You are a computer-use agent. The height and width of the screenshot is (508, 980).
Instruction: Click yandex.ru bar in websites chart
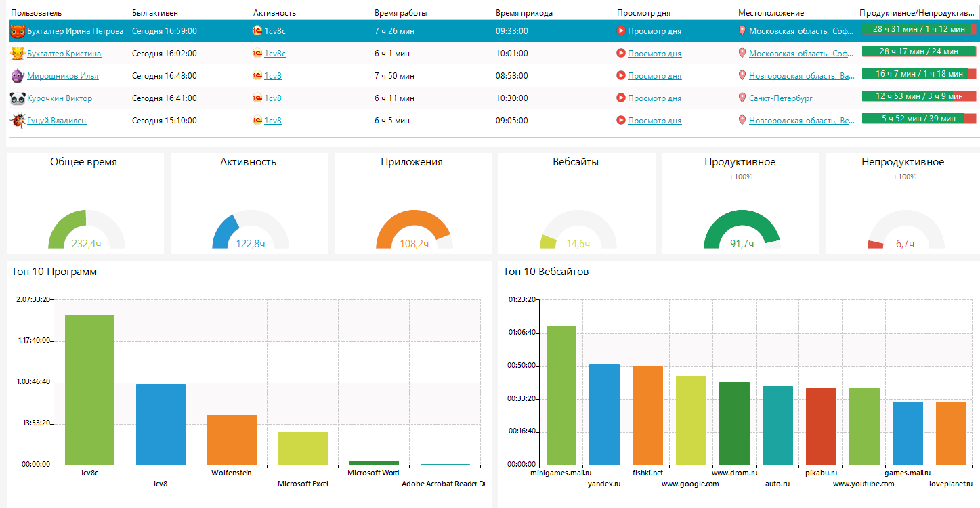(604, 415)
